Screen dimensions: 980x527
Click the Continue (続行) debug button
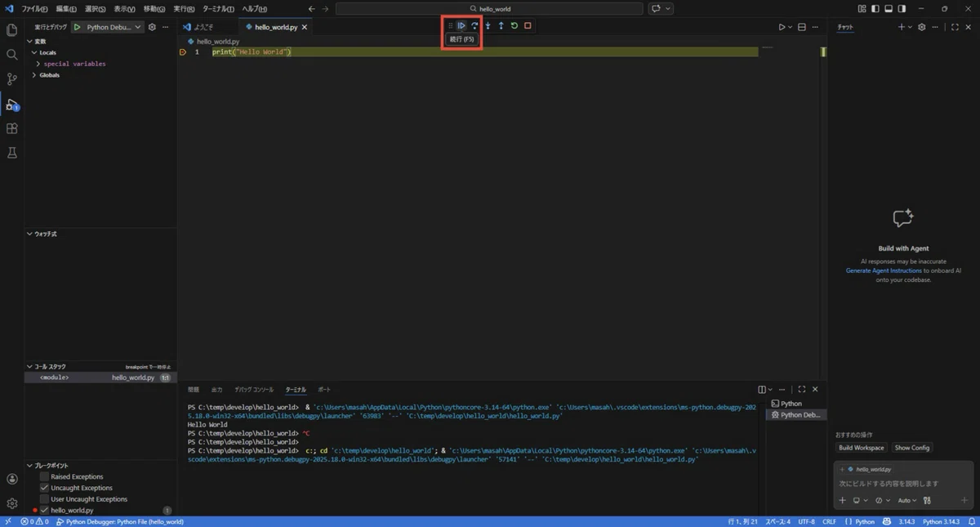[x=461, y=26]
